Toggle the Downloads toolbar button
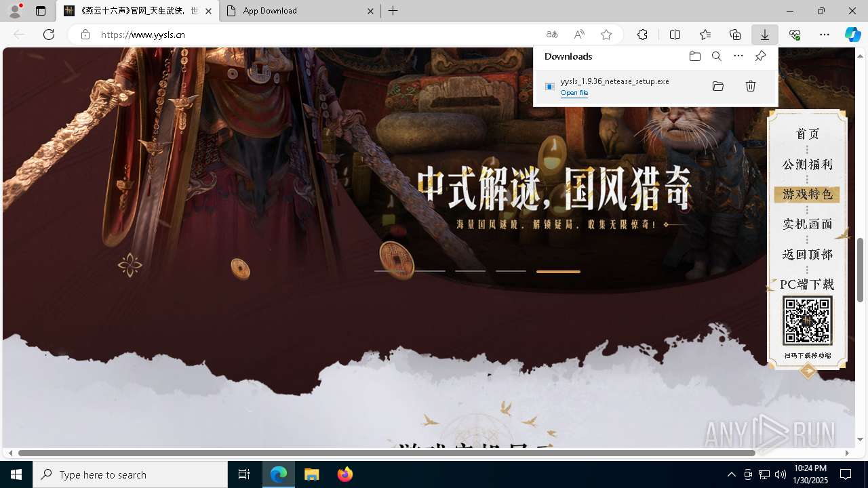The width and height of the screenshot is (868, 488). point(765,35)
